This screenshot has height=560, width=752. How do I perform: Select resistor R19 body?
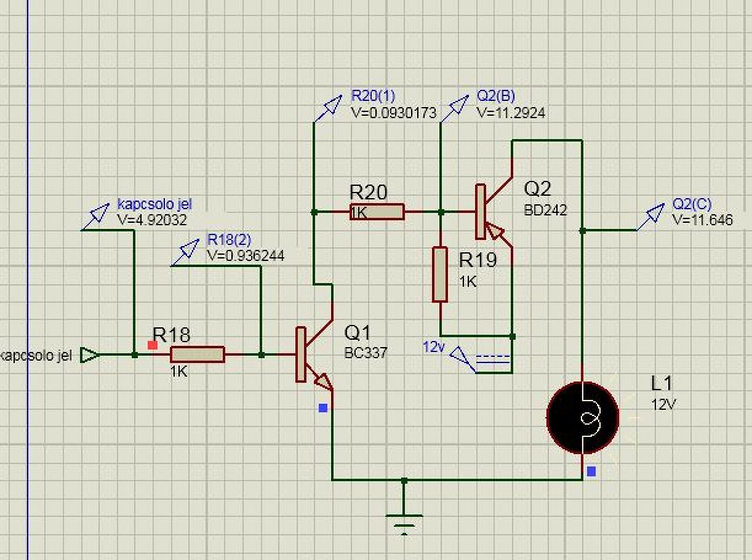(440, 274)
